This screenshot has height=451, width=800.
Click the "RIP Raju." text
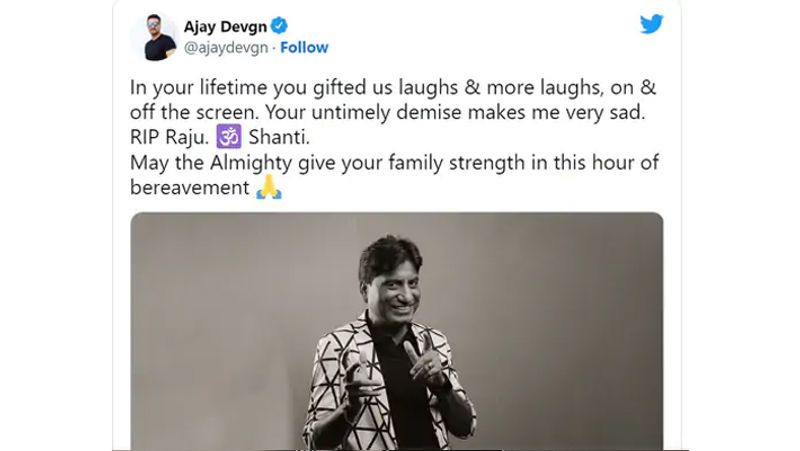click(x=170, y=137)
